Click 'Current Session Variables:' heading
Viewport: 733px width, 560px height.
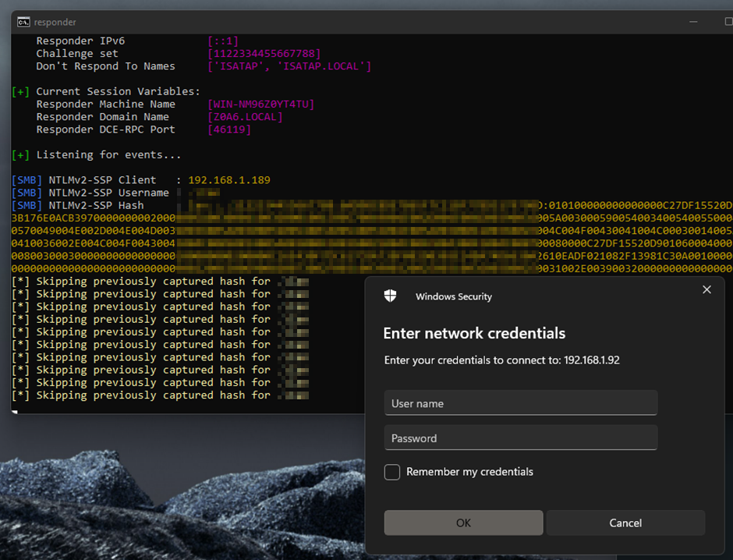(119, 91)
